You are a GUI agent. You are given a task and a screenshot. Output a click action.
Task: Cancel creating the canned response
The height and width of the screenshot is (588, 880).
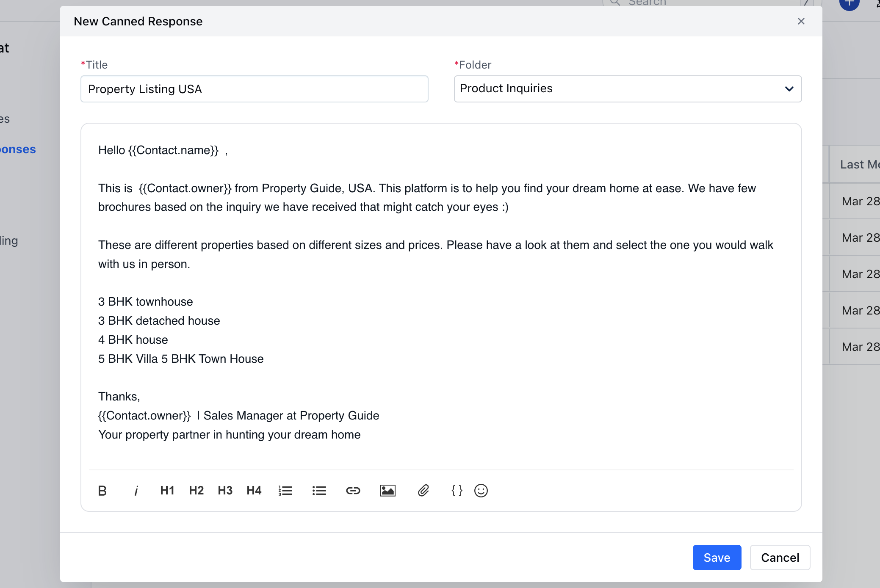(779, 558)
